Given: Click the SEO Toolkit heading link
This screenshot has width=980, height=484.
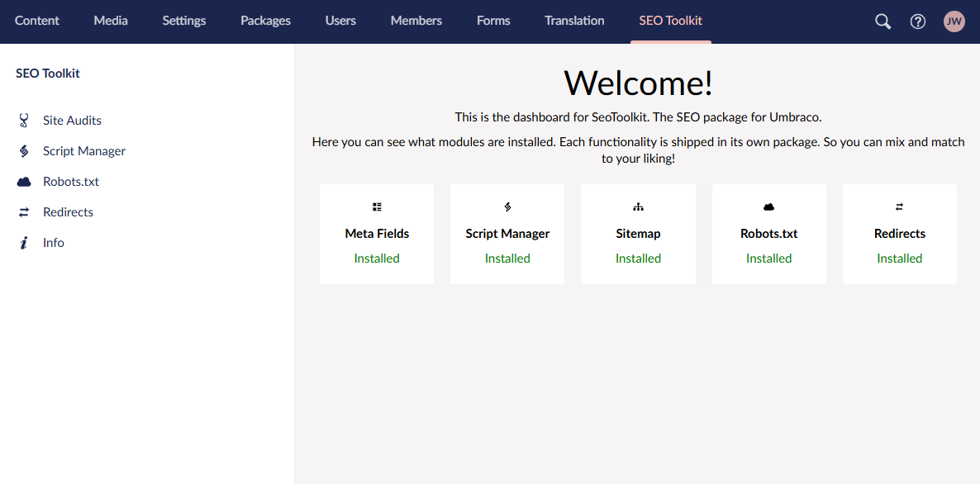Looking at the screenshot, I should 47,73.
